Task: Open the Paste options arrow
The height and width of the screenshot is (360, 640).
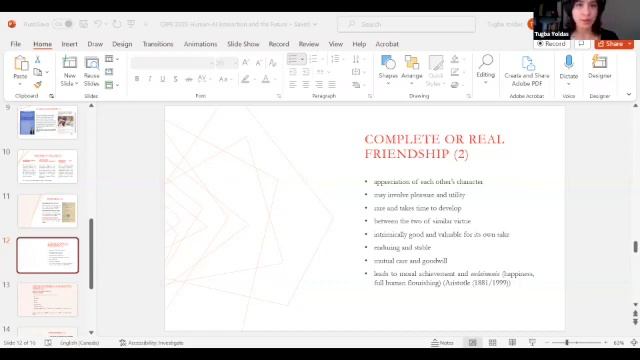Action: [20, 84]
